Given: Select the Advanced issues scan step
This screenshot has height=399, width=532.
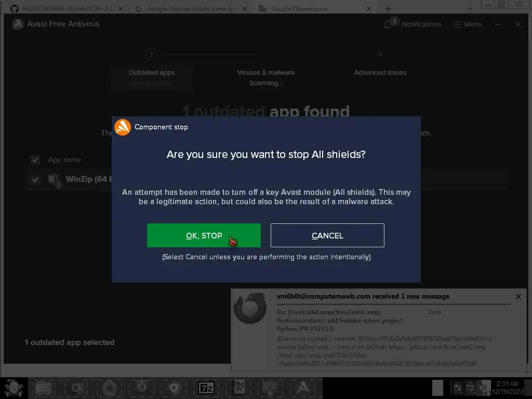Looking at the screenshot, I should (380, 73).
